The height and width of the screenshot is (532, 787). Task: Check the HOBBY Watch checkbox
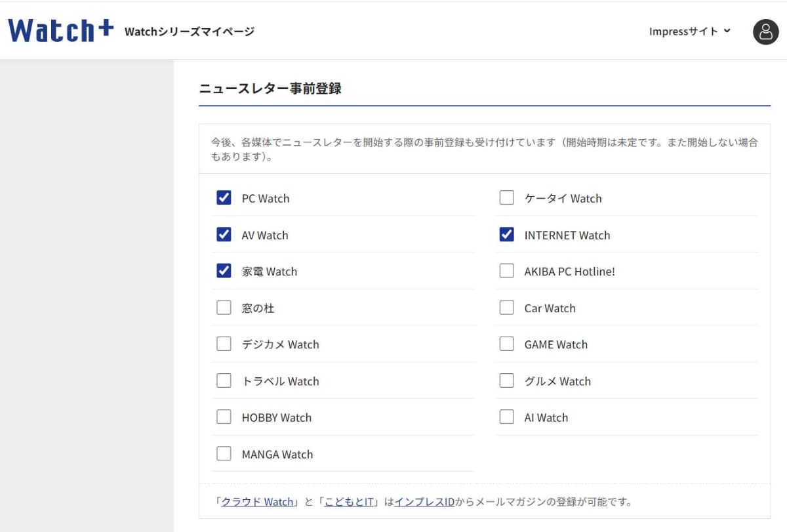point(224,417)
